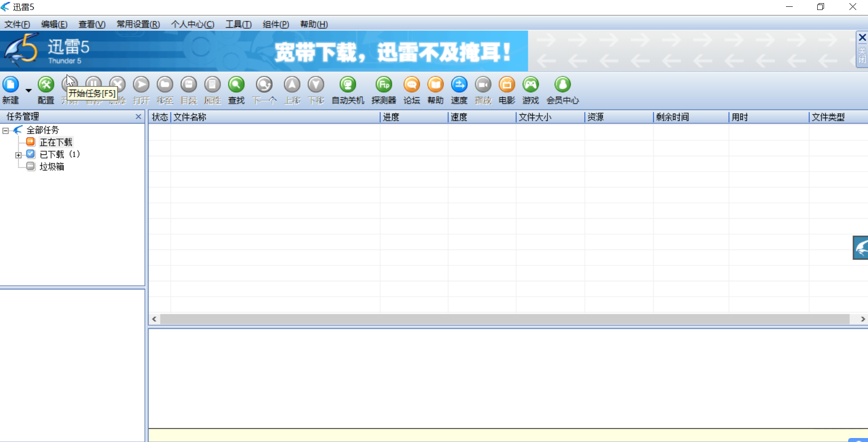Open the 探测器 FTP explorer icon
The height and width of the screenshot is (442, 868).
pos(384,85)
